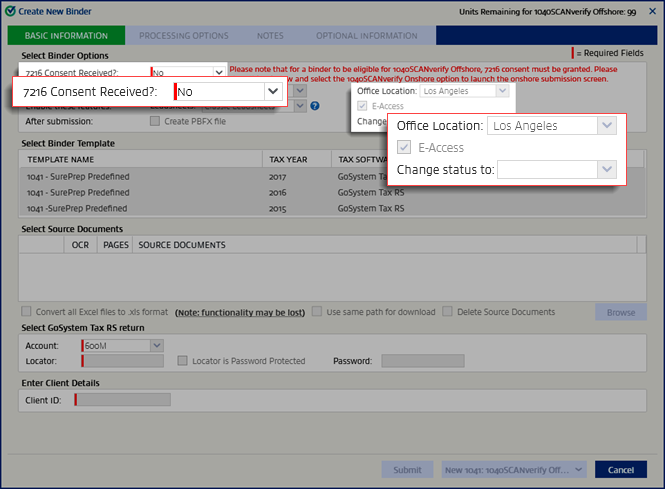Screen dimensions: 665x489
Task: Check Locator is Password Protected
Action: (183, 361)
